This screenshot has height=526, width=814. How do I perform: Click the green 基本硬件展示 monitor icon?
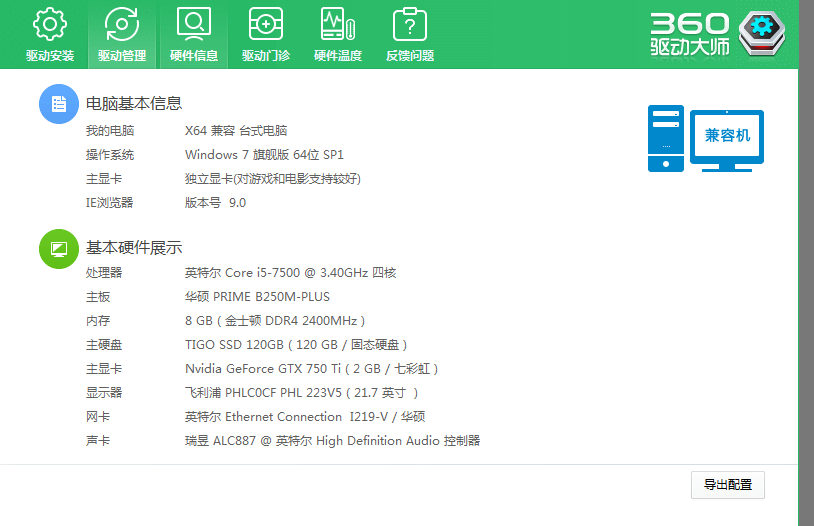(59, 249)
